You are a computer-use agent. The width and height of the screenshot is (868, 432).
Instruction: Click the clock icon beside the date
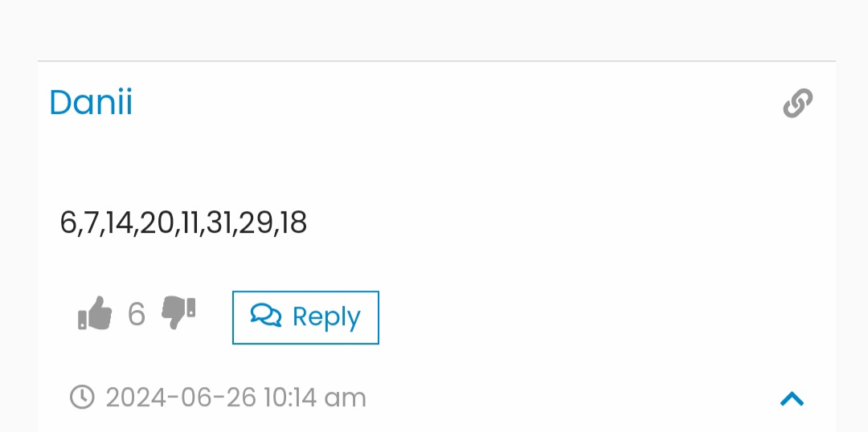(x=83, y=397)
